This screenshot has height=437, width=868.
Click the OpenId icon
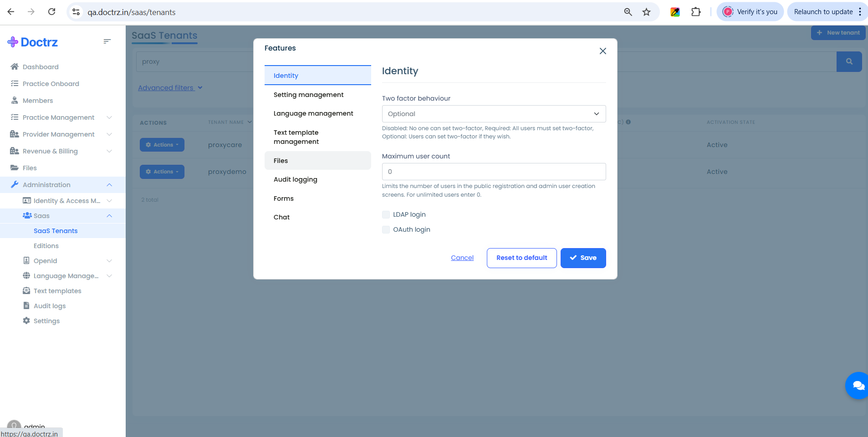tap(26, 261)
